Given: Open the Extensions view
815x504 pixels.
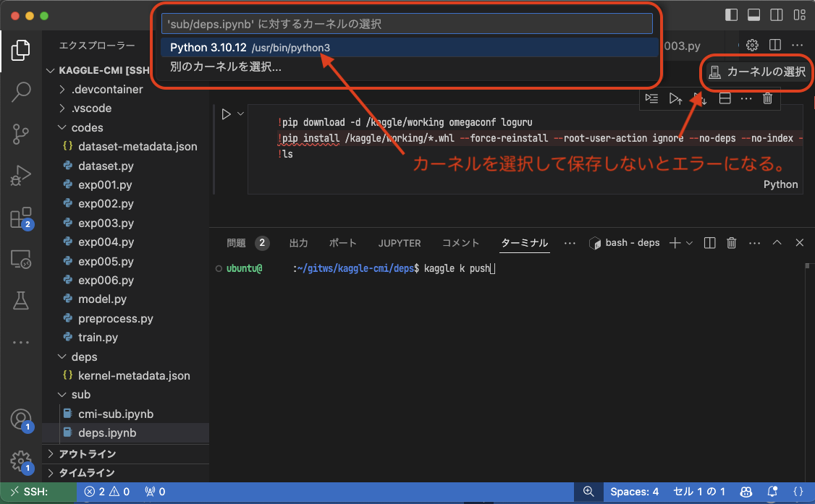Looking at the screenshot, I should 21,218.
